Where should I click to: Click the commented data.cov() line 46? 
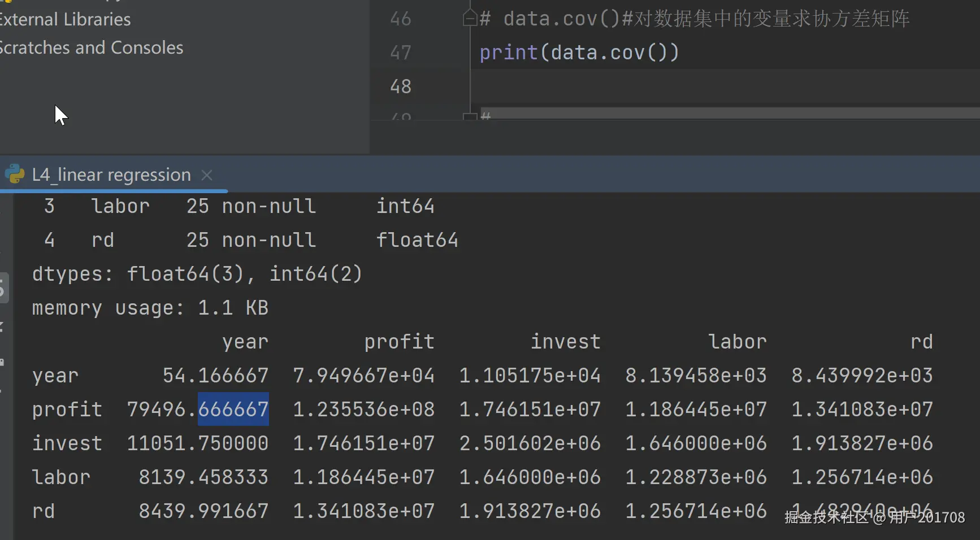tap(694, 19)
